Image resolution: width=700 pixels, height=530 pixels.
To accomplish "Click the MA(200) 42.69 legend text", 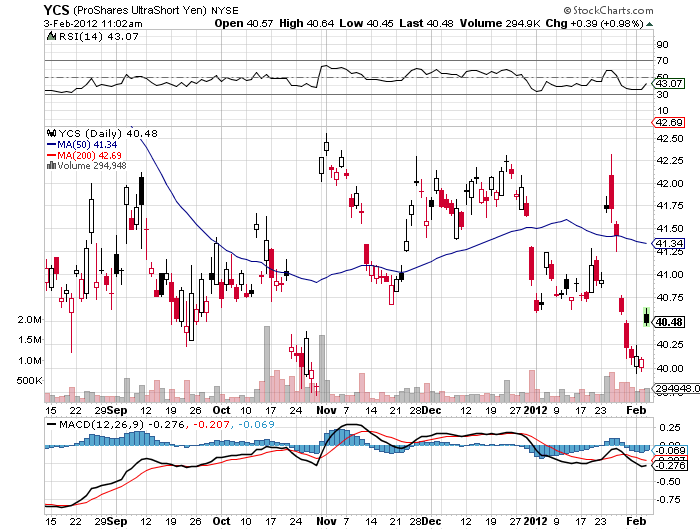I will (x=89, y=155).
